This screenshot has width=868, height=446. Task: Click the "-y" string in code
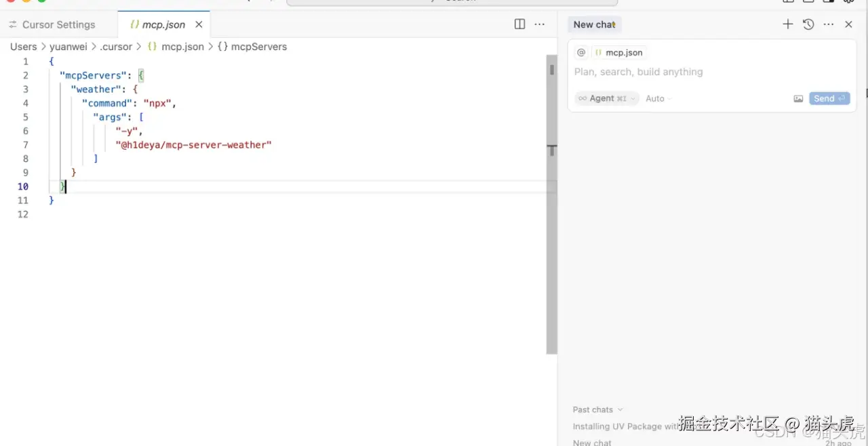coord(126,131)
